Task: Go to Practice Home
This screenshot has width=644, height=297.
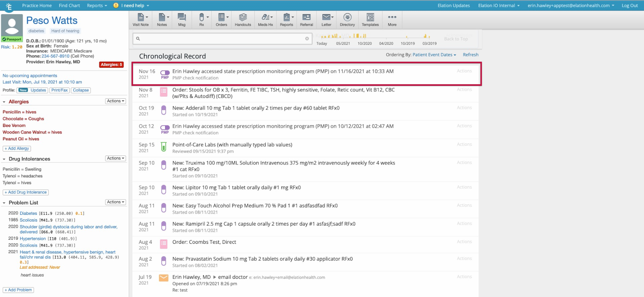Action: click(37, 6)
